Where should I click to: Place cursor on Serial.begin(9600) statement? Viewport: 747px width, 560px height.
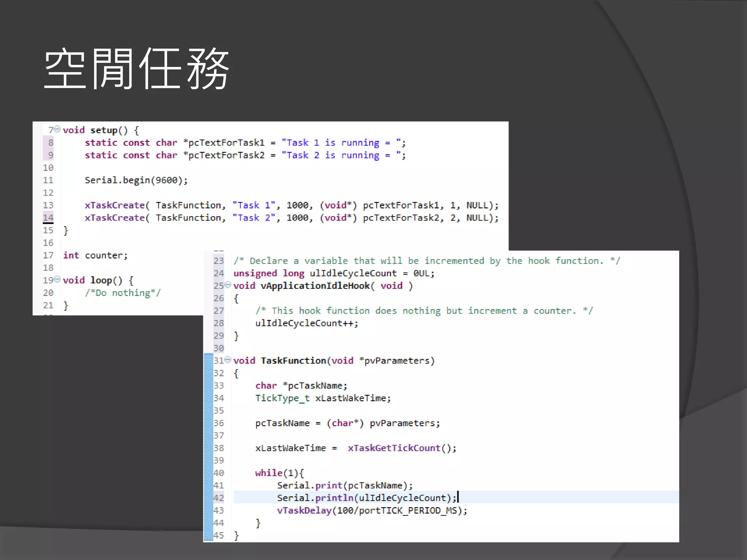[x=136, y=180]
